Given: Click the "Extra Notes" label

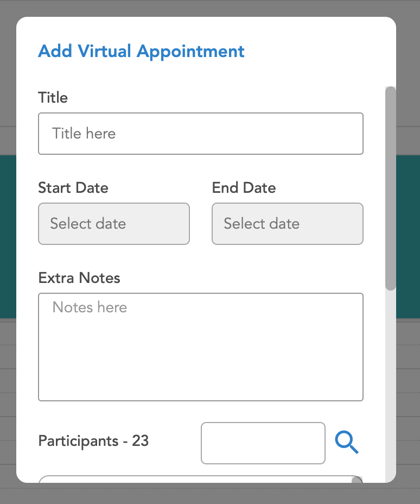Looking at the screenshot, I should coord(79,278).
